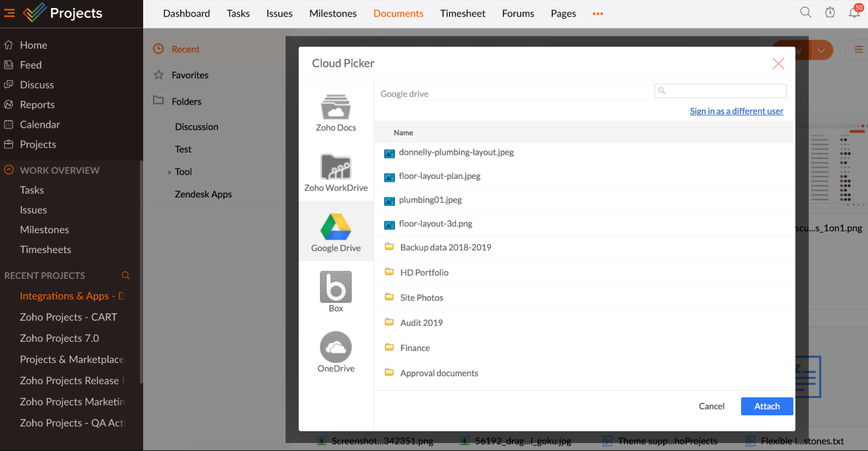Open the Tasks tab in top navigation
Screen dimensions: 868x451
click(x=238, y=13)
